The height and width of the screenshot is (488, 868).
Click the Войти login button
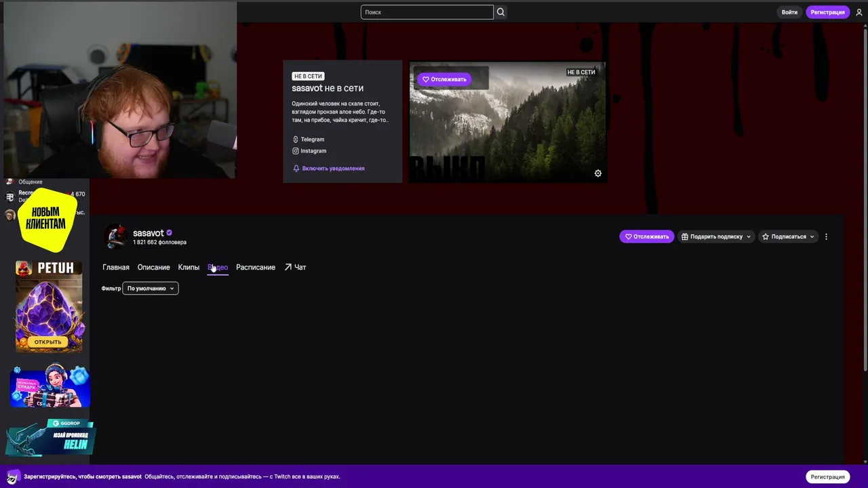[789, 12]
